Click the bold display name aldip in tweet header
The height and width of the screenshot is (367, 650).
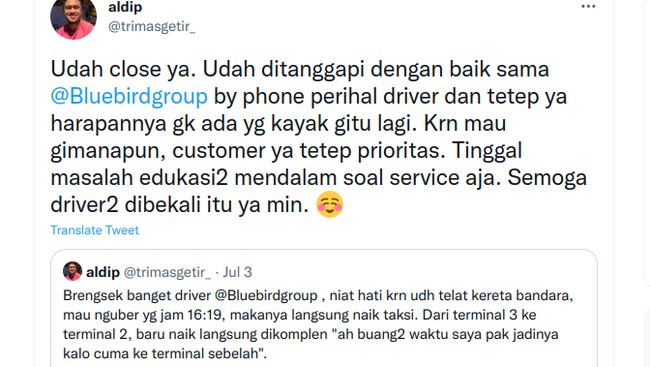tap(125, 7)
